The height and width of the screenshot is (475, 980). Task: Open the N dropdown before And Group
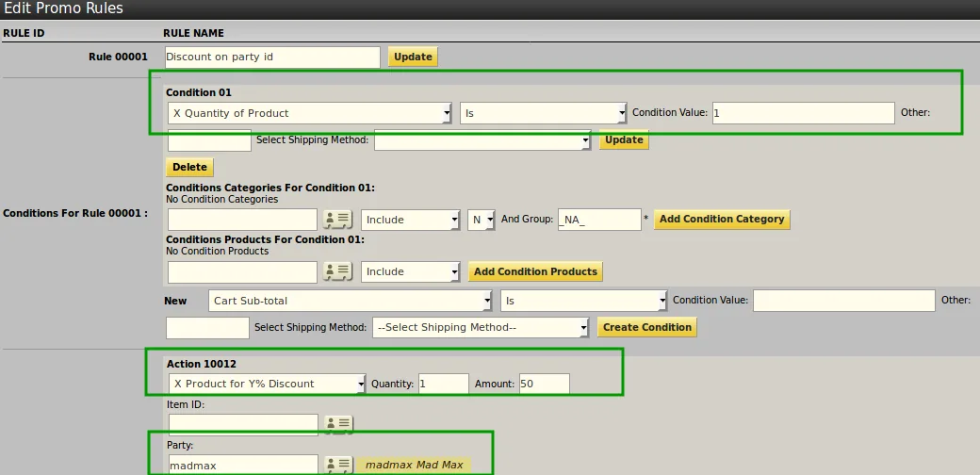coord(482,220)
